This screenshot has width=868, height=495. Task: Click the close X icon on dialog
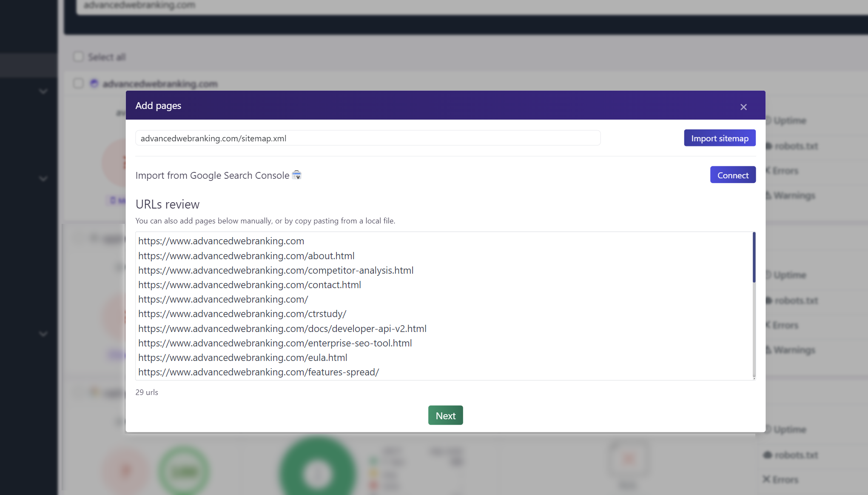tap(743, 107)
